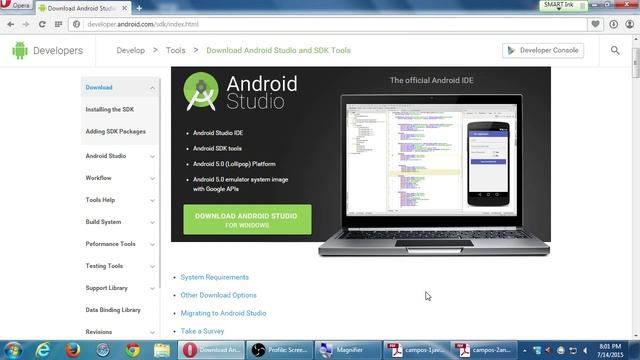Click the page vertical scrollbar thumb
Viewport: 640px width, 360px height.
636,62
